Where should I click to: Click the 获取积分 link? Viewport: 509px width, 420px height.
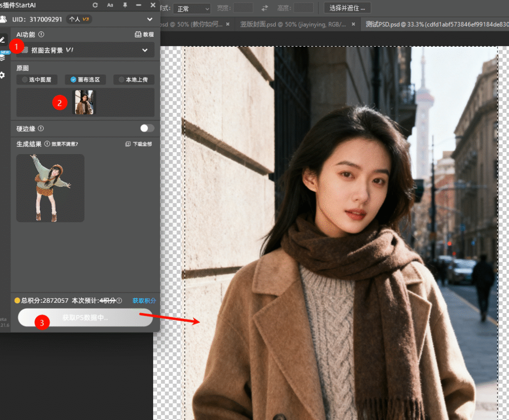[x=144, y=301]
